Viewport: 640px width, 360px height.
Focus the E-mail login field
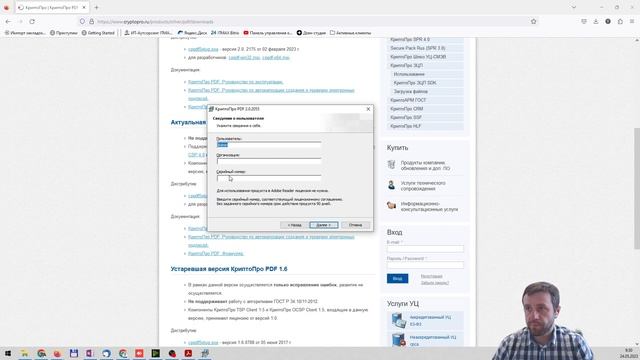(x=425, y=249)
